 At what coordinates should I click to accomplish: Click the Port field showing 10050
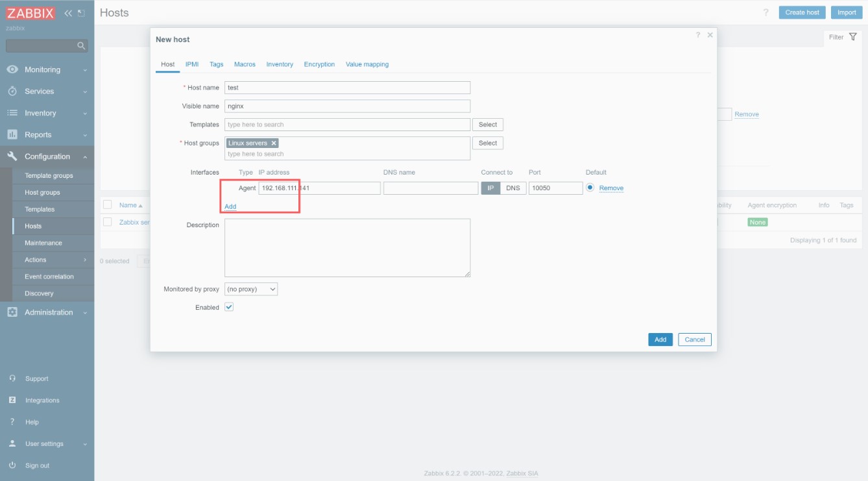click(555, 188)
